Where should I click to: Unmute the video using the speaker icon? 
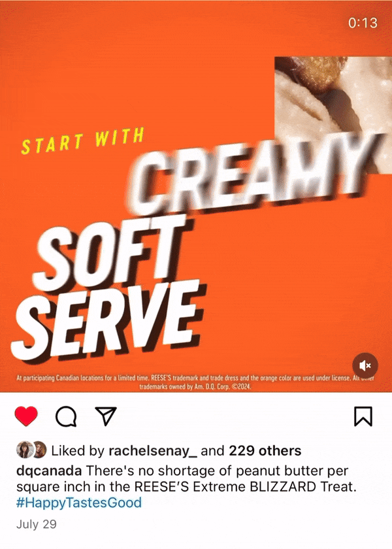coord(365,365)
